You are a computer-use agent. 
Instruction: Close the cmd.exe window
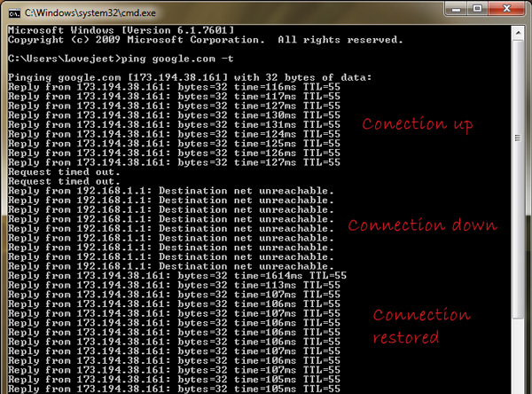[x=506, y=9]
